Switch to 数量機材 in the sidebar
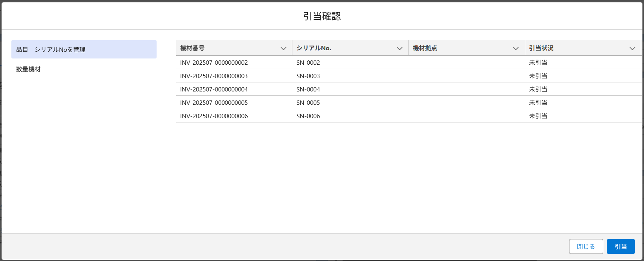The width and height of the screenshot is (644, 261). click(x=28, y=69)
